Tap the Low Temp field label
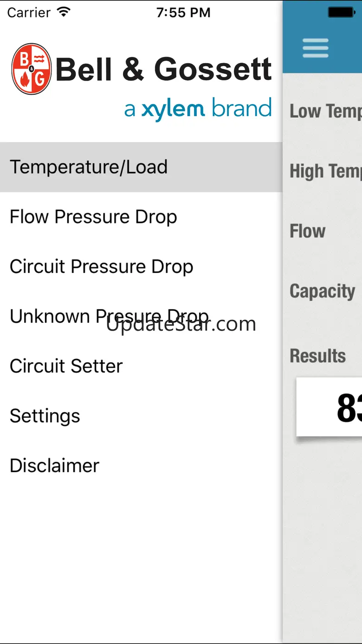The height and width of the screenshot is (644, 362). (325, 111)
